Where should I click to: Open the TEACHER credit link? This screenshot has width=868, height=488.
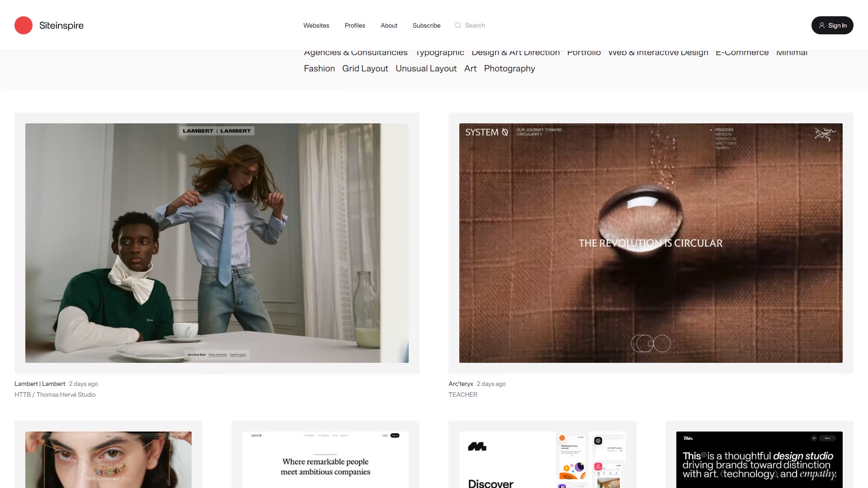click(463, 394)
